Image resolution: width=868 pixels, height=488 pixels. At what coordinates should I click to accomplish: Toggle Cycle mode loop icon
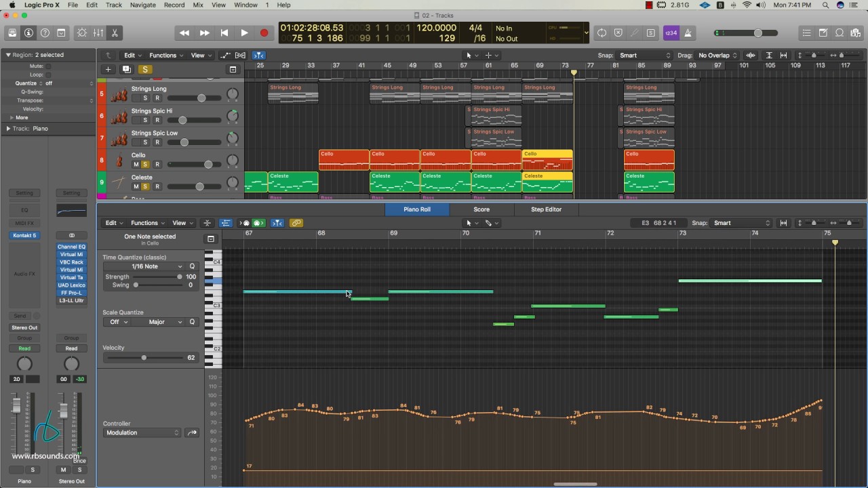click(x=601, y=33)
